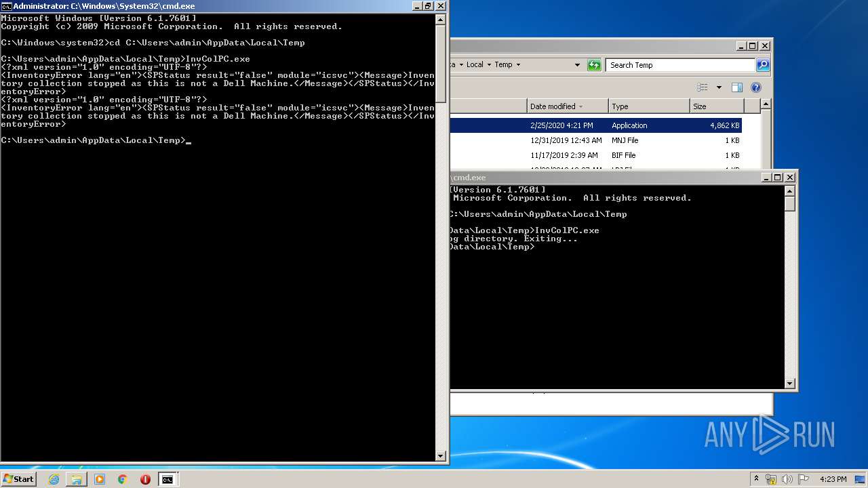The image size is (868, 488).
Task: Switch to the cmd.exe taskbar button
Action: pos(167,479)
